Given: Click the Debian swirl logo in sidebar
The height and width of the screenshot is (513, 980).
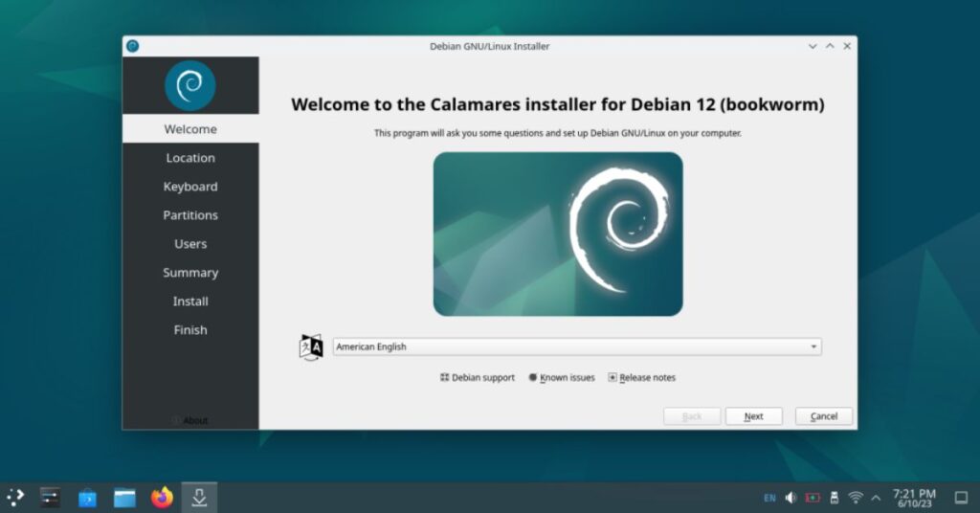Looking at the screenshot, I should click(190, 85).
